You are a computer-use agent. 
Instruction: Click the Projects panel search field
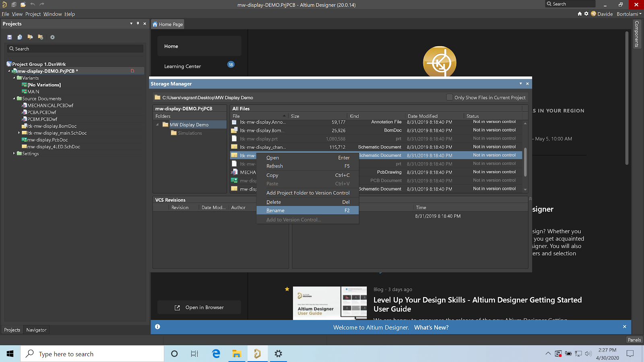[x=75, y=49]
